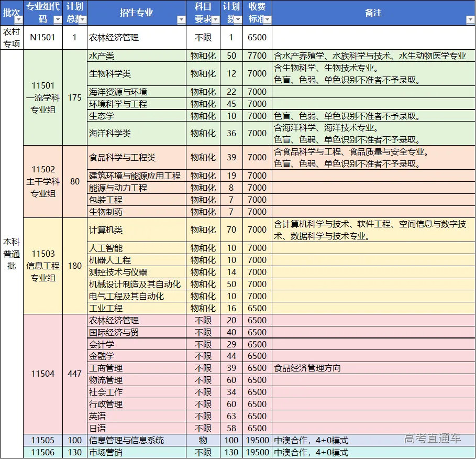The width and height of the screenshot is (476, 459).
Task: Select the N1501 group code cell
Action: [x=42, y=37]
